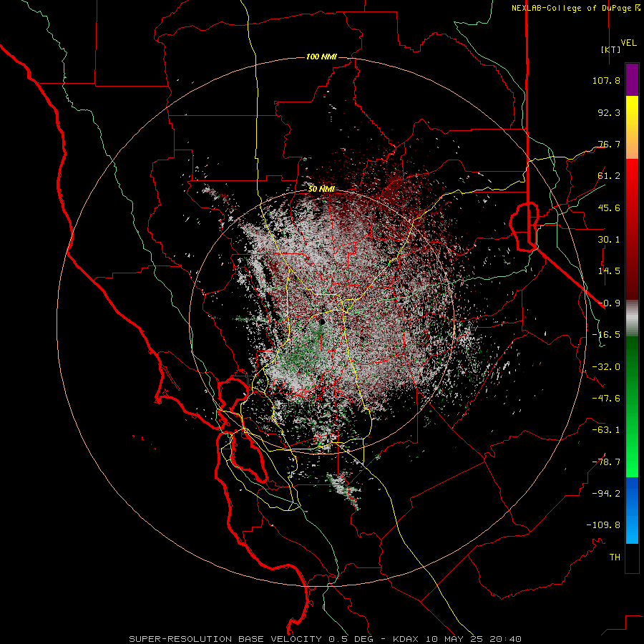
Task: Select the -78.7 velocity scale value
Action: click(x=606, y=462)
